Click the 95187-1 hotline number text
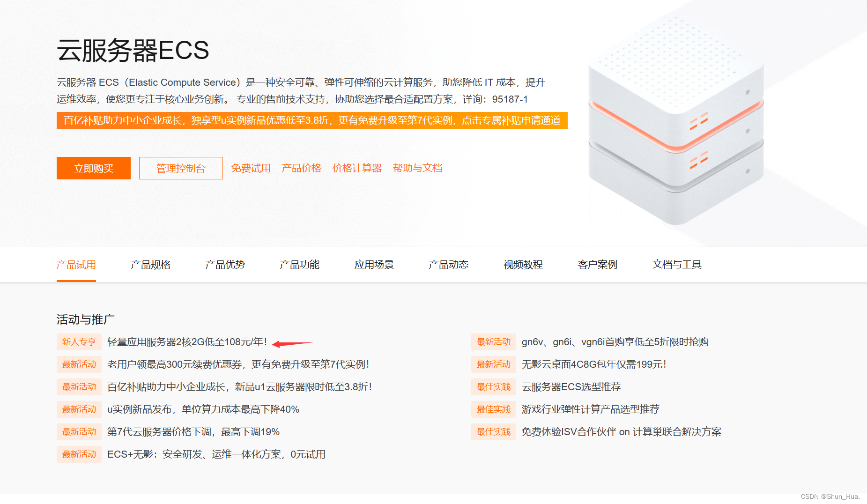The height and width of the screenshot is (504, 867). pyautogui.click(x=510, y=99)
